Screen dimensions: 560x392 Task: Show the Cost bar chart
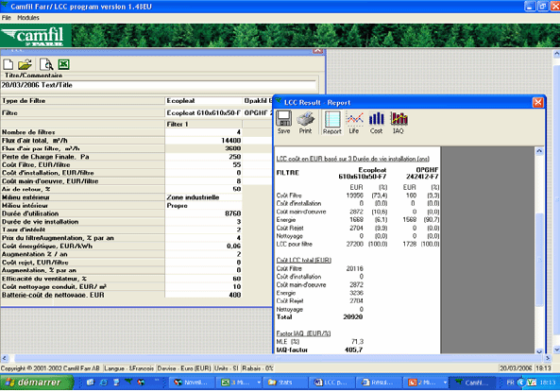(376, 123)
